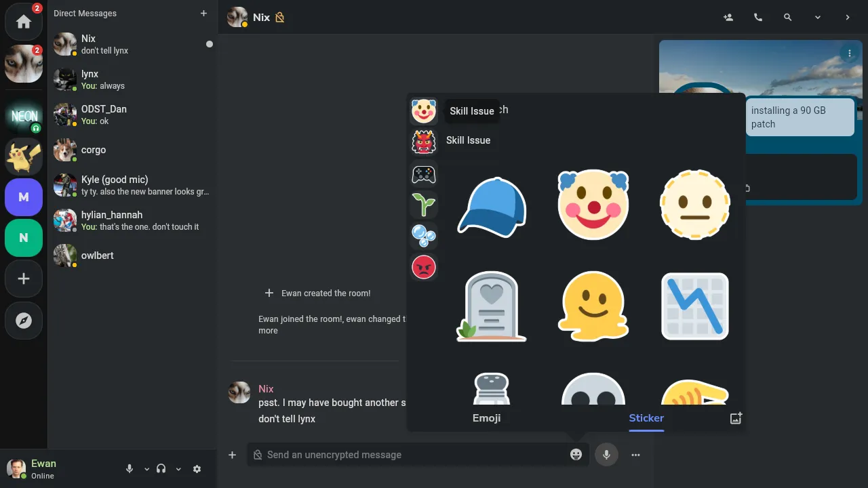
Task: Toggle the emoji picker button
Action: coord(576,455)
